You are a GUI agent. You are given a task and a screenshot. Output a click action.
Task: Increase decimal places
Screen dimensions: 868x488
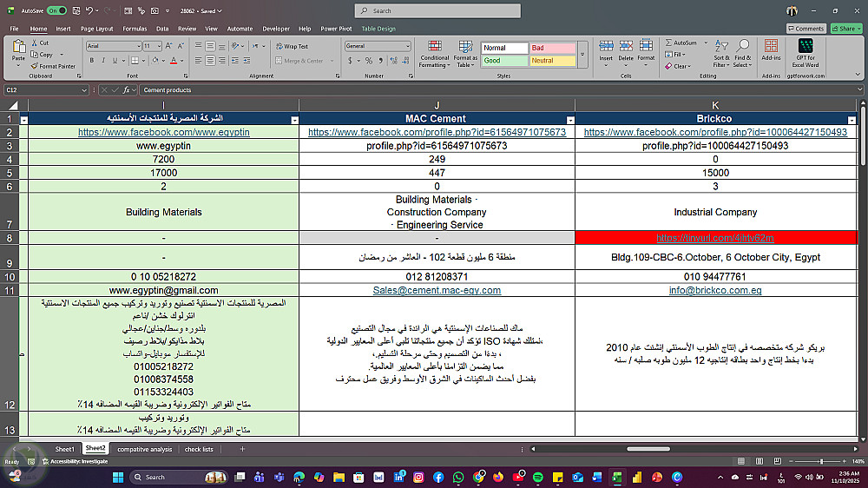click(x=393, y=61)
